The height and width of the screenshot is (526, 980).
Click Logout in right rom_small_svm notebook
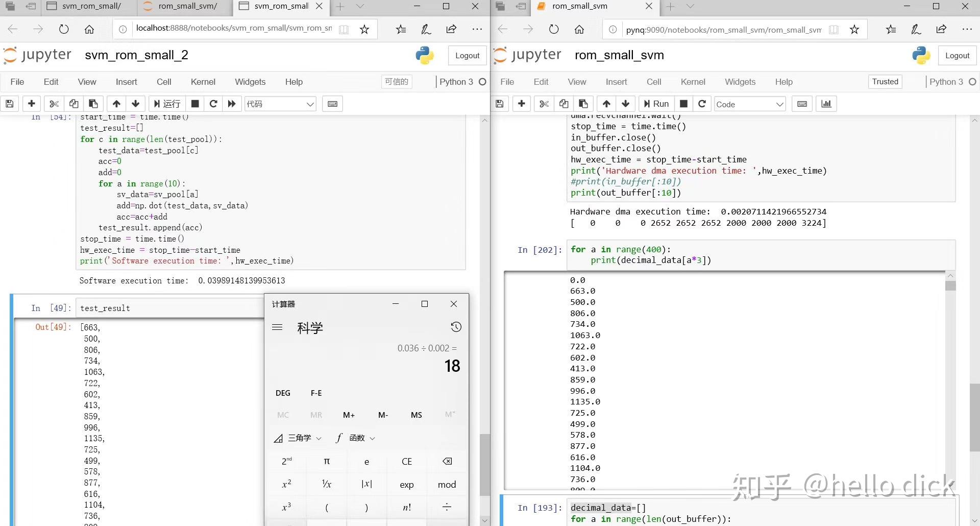[958, 56]
